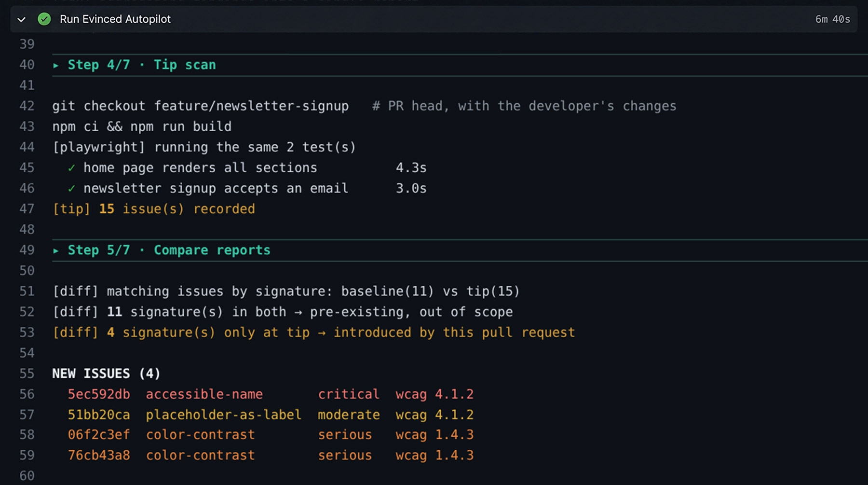This screenshot has width=868, height=485.
Task: Click the PR head comment text
Action: pyautogui.click(x=524, y=106)
